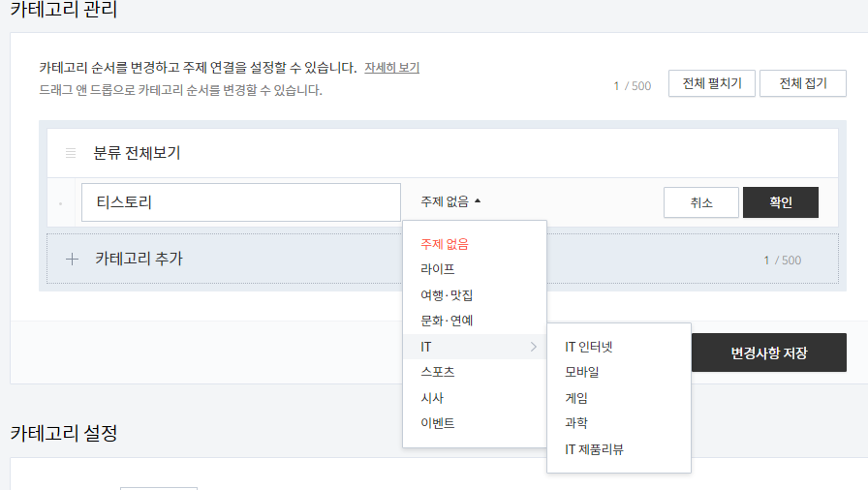Select 주제 없음 in the topic list
Screen dimensions: 868x490
coord(445,244)
